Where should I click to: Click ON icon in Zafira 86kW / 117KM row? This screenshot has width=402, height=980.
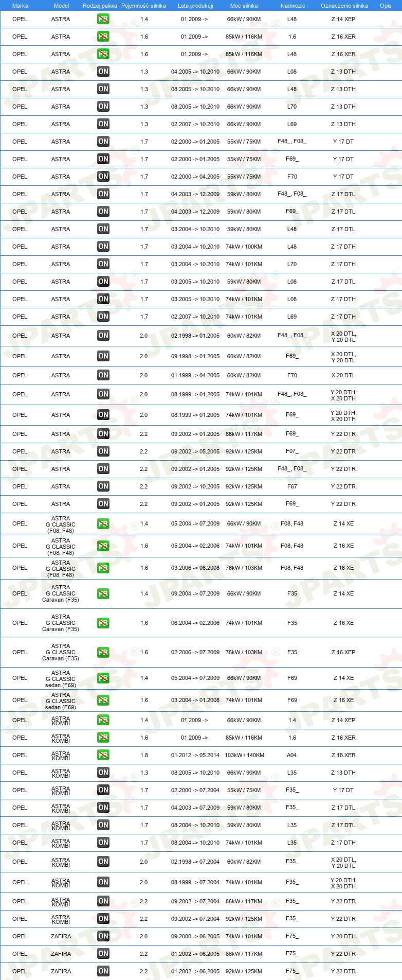tap(103, 954)
